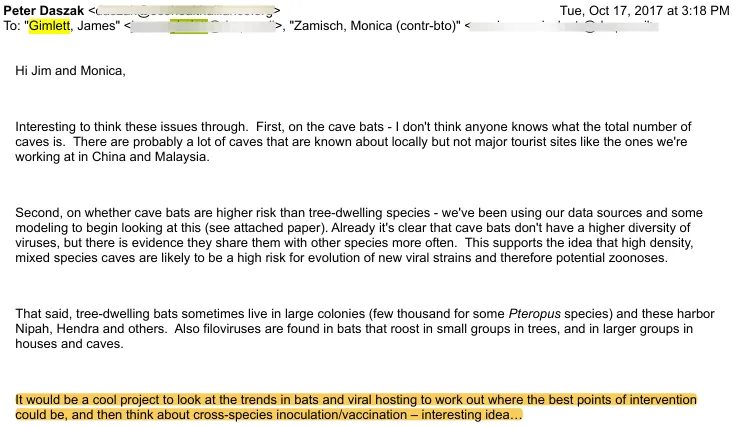Image resolution: width=733 pixels, height=428 pixels.
Task: Click the highlighted name Gimlett
Action: [49, 27]
